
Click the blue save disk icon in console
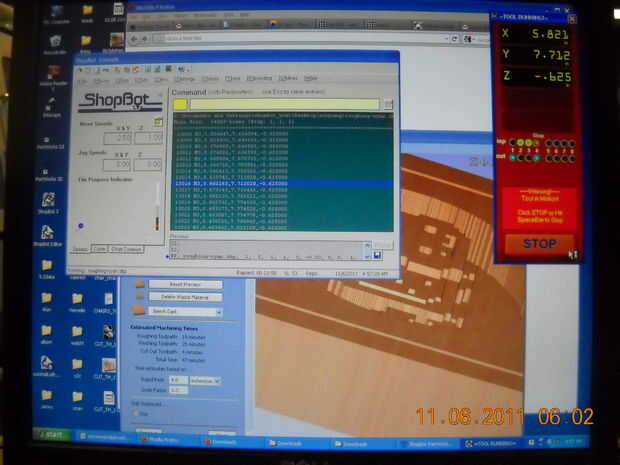pos(377,255)
